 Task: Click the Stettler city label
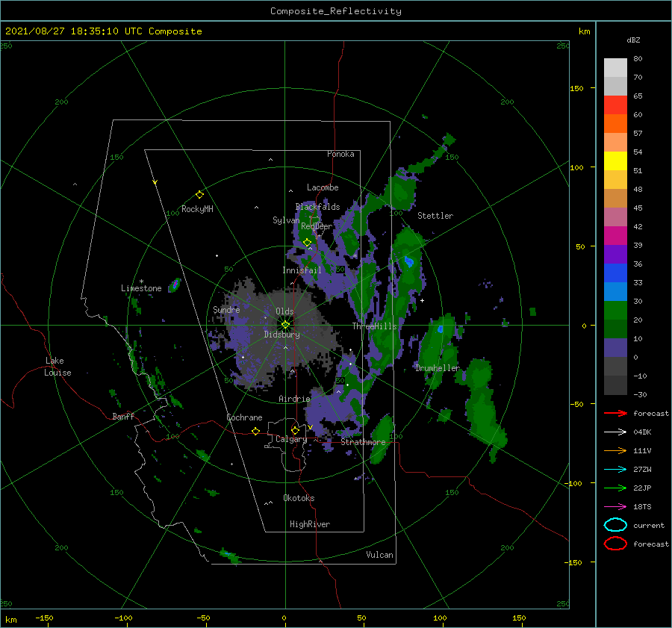click(435, 216)
